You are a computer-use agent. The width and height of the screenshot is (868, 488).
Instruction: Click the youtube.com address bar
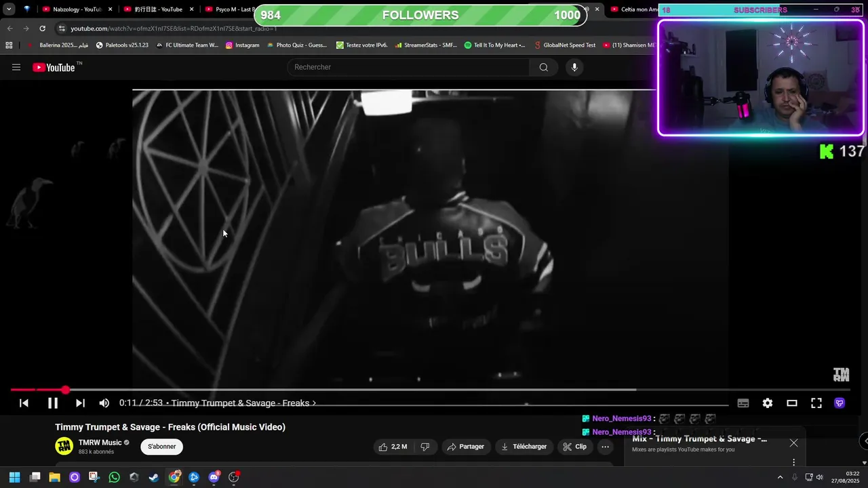click(174, 28)
